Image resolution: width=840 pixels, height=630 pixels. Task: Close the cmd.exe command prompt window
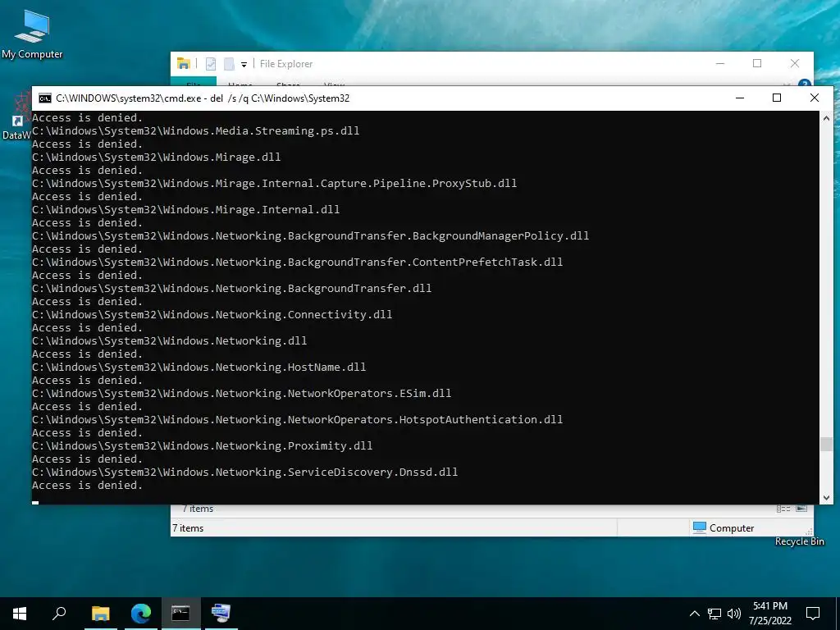tap(815, 98)
